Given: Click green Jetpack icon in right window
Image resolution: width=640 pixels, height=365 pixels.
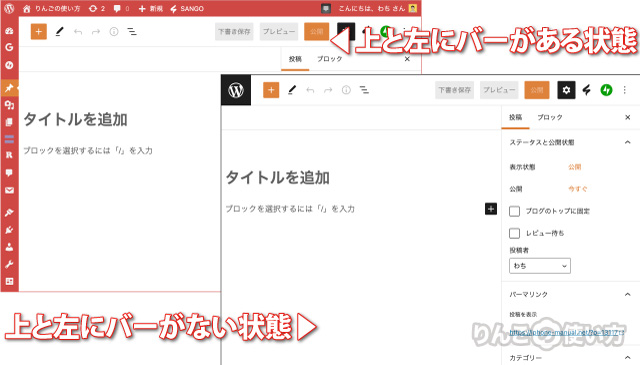Looking at the screenshot, I should (607, 90).
